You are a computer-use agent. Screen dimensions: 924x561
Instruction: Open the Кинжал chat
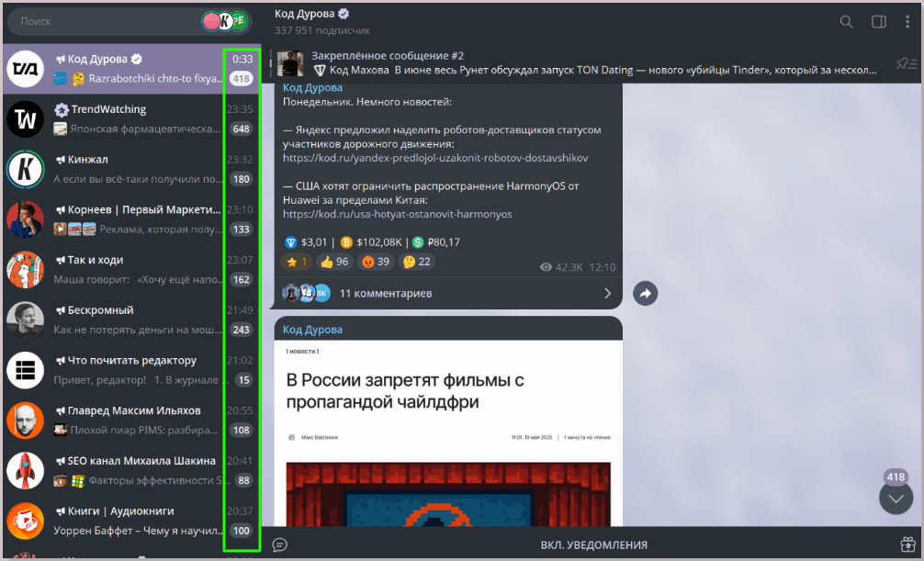click(x=131, y=169)
